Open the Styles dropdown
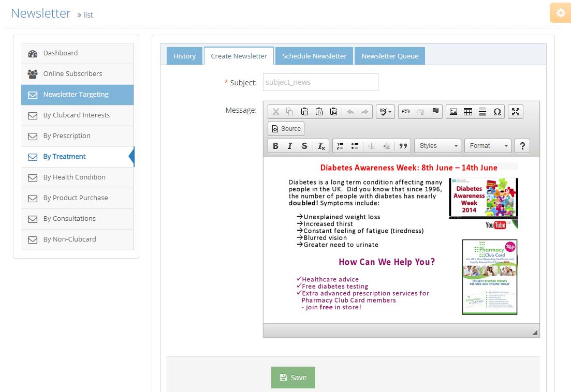Image resolution: width=571 pixels, height=392 pixels. (437, 146)
